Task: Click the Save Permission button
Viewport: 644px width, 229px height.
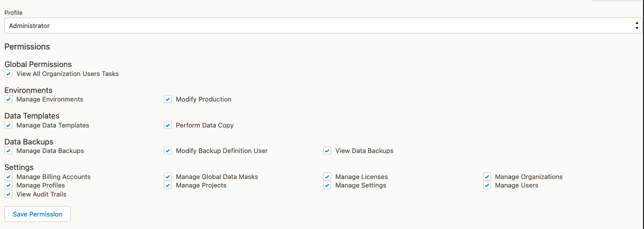Action: tap(37, 214)
